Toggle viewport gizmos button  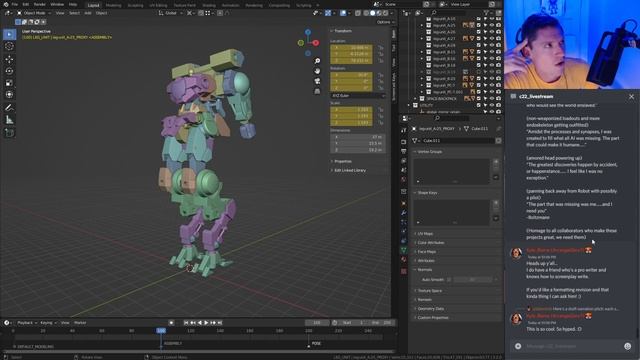(328, 13)
